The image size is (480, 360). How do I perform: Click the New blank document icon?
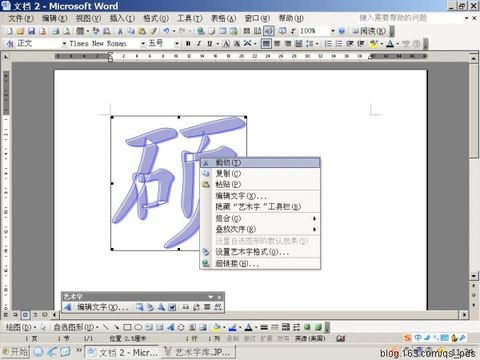(9, 31)
